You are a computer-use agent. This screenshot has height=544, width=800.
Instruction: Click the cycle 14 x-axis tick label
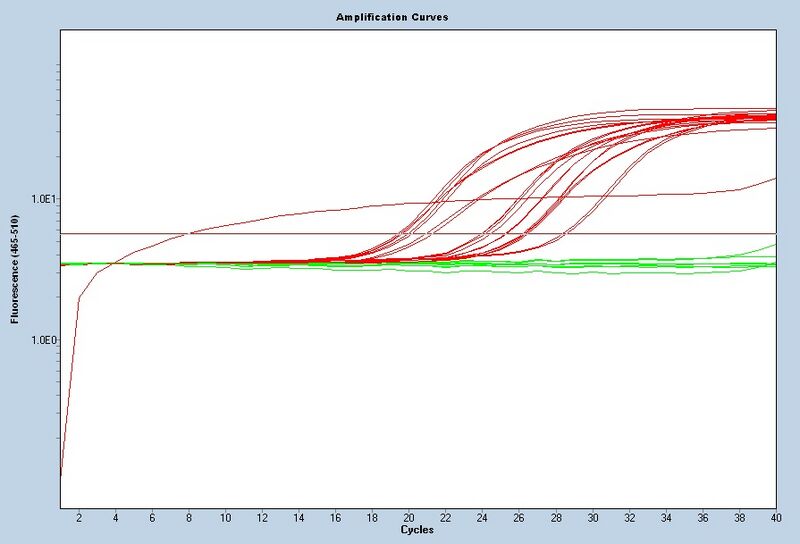coord(299,518)
